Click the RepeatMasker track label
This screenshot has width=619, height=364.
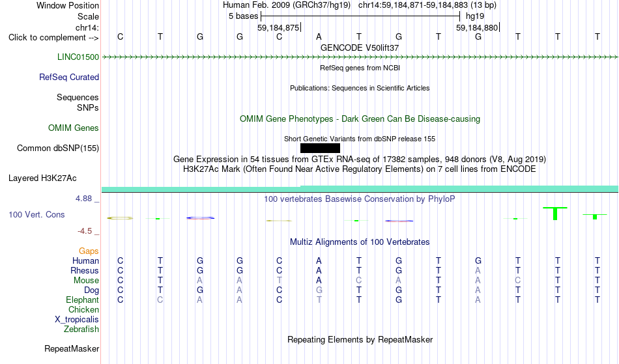[x=72, y=348]
